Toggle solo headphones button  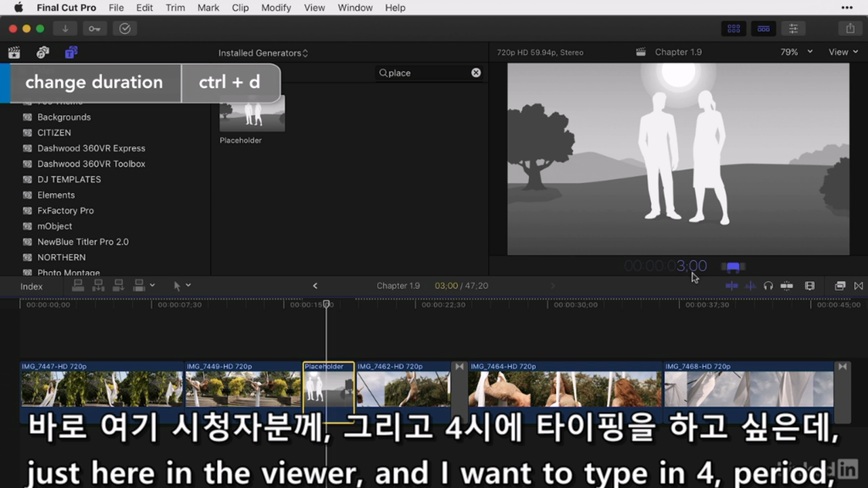pyautogui.click(x=768, y=286)
